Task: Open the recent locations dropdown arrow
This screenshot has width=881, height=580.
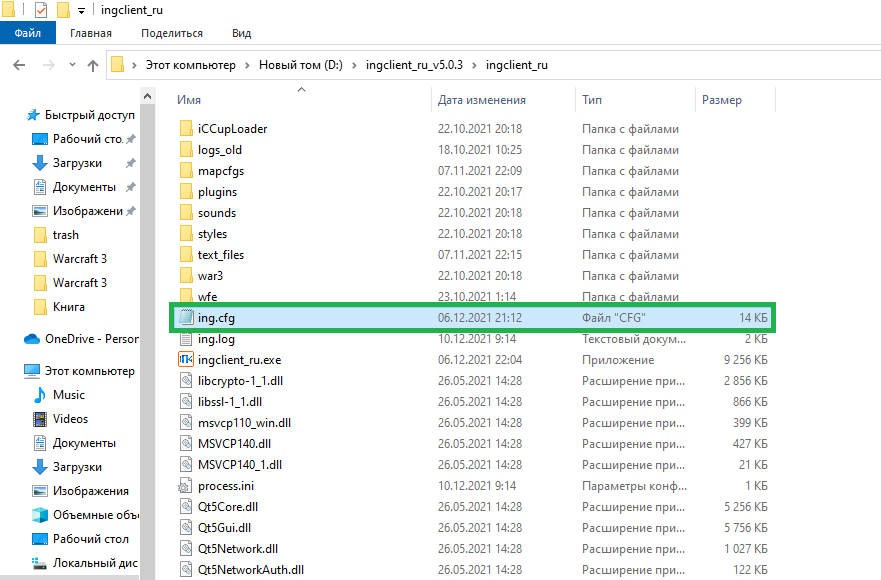Action: click(x=71, y=66)
